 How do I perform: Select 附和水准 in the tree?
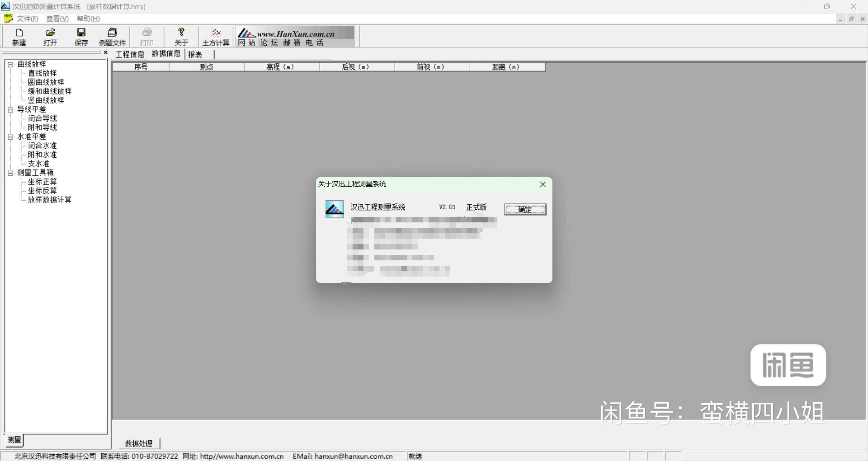point(42,155)
